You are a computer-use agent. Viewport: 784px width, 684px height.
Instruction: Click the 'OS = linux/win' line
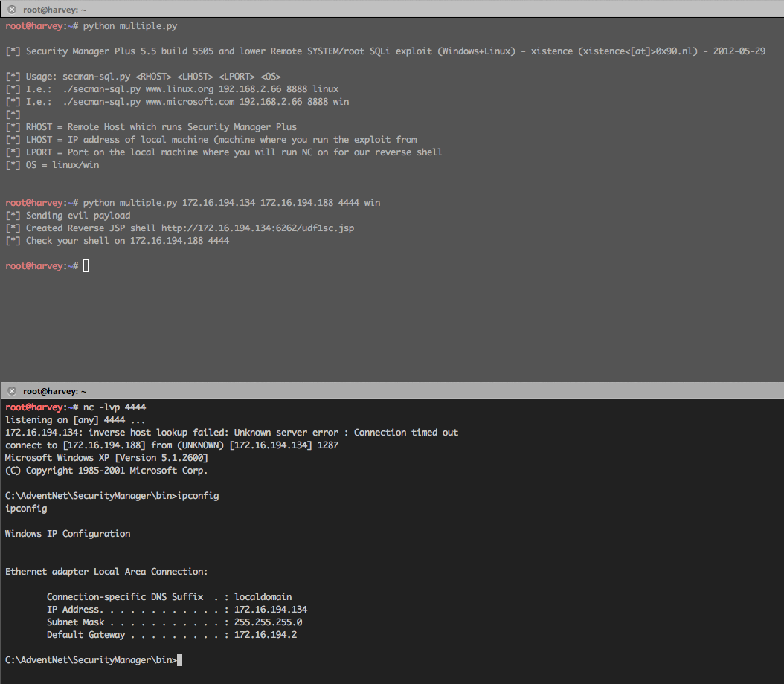[52, 165]
